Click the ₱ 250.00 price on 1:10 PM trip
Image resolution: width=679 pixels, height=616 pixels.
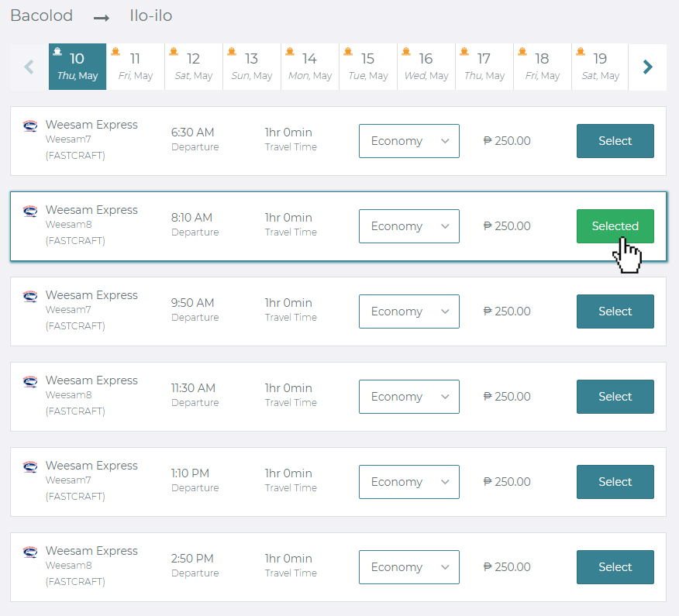point(507,482)
